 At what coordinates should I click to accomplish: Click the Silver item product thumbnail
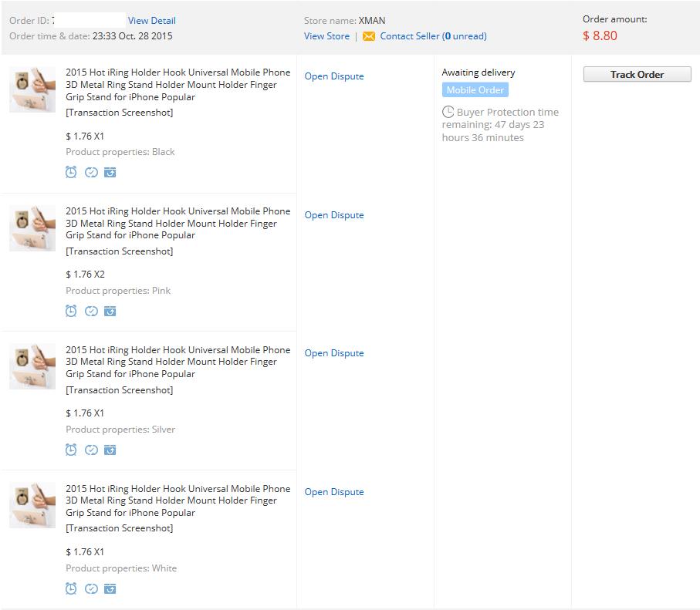pyautogui.click(x=32, y=366)
